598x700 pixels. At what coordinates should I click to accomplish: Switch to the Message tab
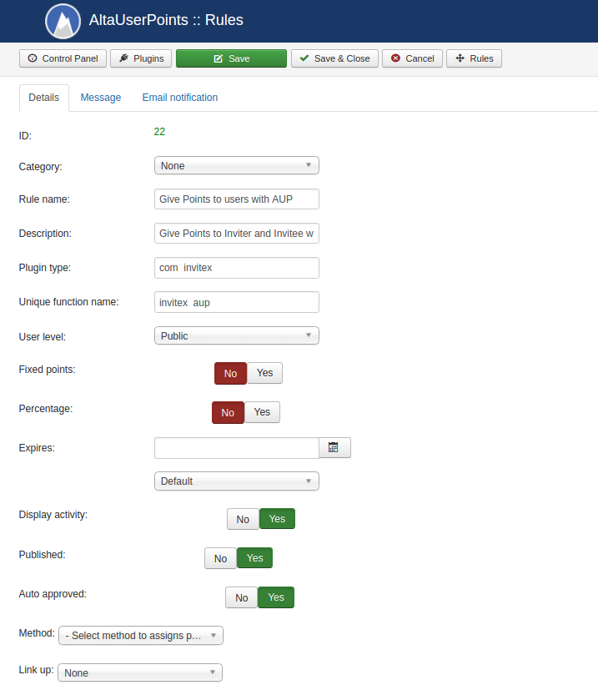click(100, 98)
